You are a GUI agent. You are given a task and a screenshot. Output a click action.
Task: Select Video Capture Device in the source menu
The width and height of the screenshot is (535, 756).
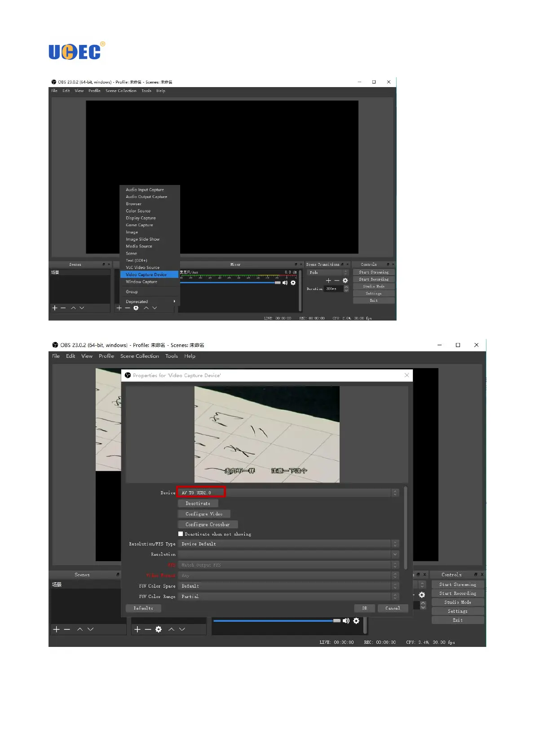(x=150, y=275)
